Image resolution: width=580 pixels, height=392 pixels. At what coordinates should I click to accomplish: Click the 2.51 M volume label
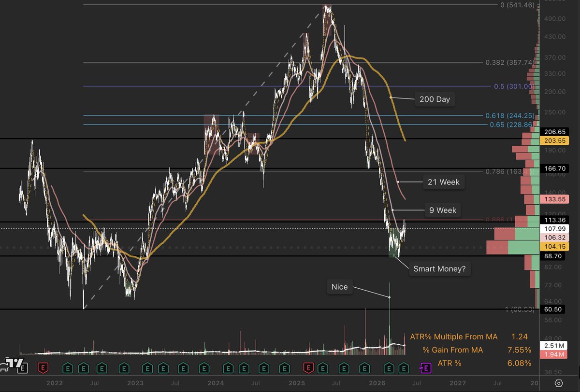click(x=554, y=346)
